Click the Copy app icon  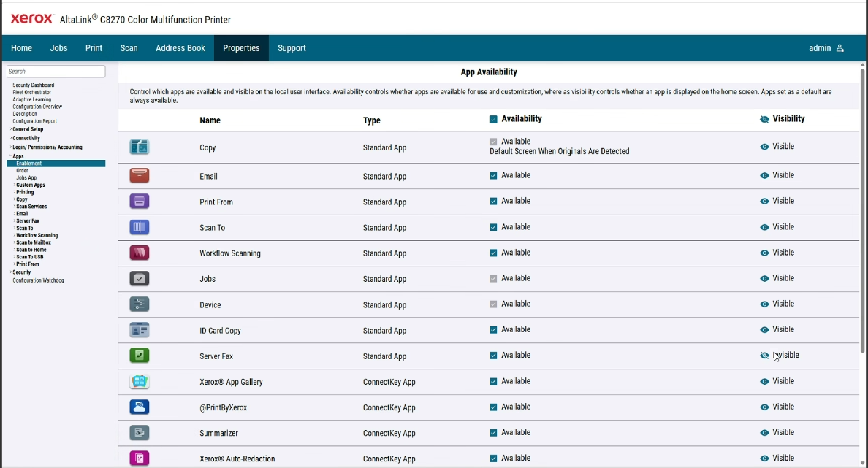139,146
